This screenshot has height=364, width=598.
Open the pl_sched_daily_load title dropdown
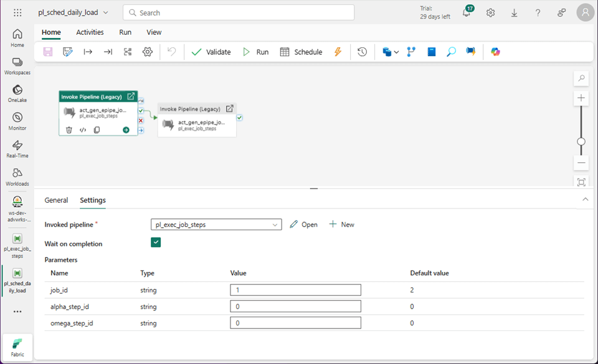click(105, 12)
